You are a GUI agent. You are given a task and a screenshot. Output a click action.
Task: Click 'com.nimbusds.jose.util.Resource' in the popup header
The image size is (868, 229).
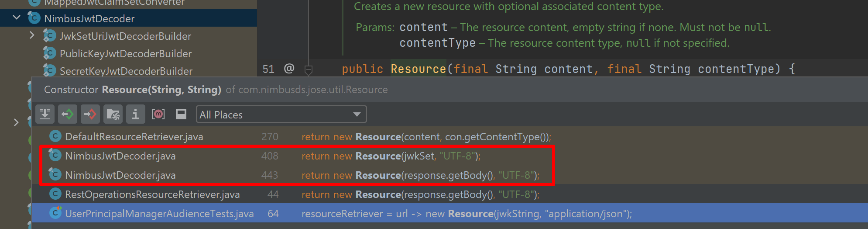click(313, 90)
